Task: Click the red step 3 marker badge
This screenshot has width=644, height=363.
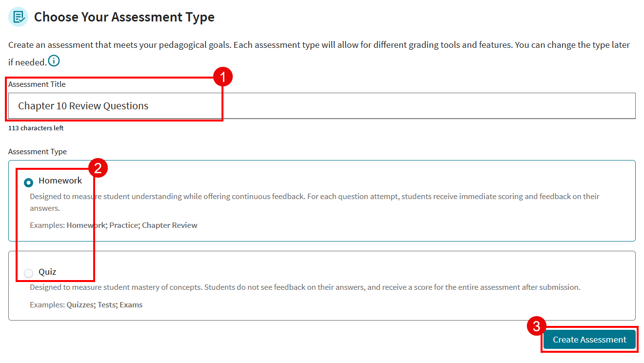Action: pos(537,327)
